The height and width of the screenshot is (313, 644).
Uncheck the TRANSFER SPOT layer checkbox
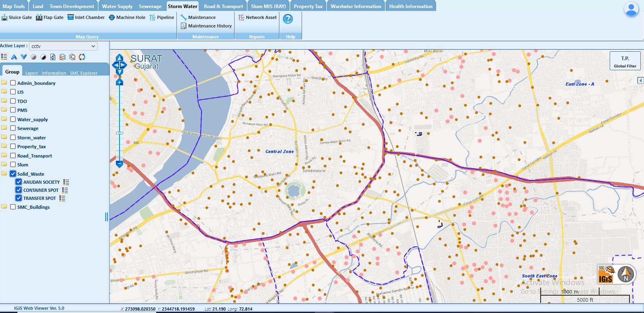click(x=19, y=198)
